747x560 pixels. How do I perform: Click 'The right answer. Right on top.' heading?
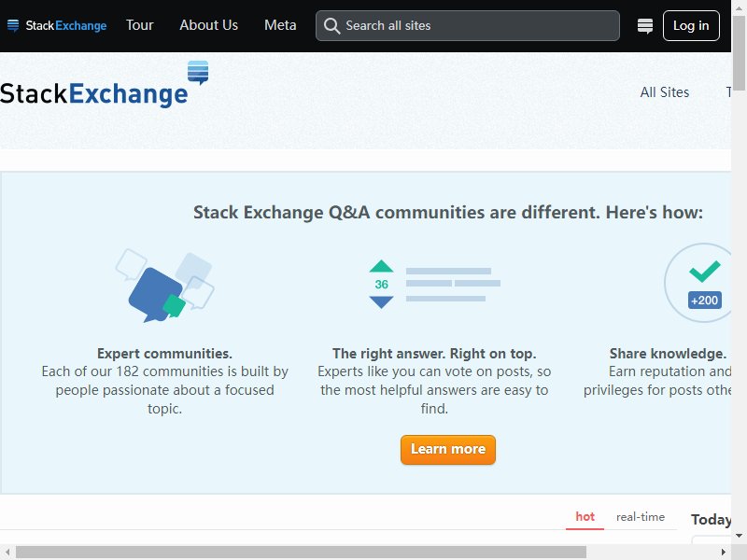click(x=434, y=354)
